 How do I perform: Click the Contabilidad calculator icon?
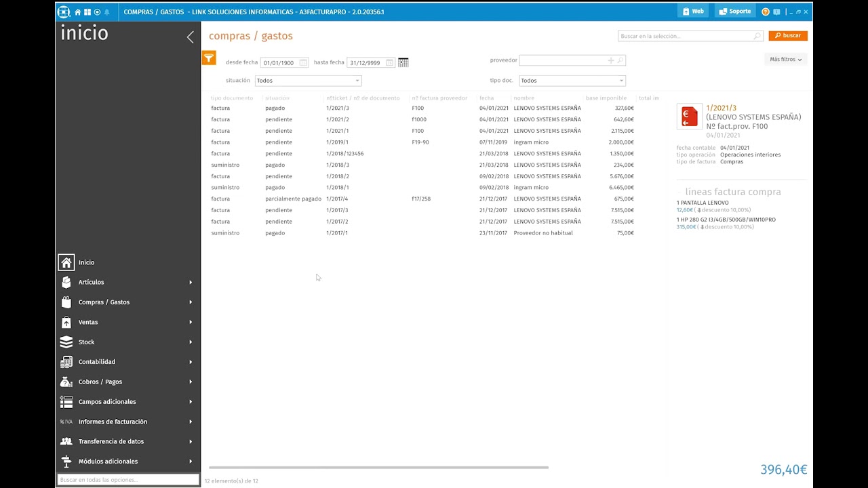tap(66, 362)
